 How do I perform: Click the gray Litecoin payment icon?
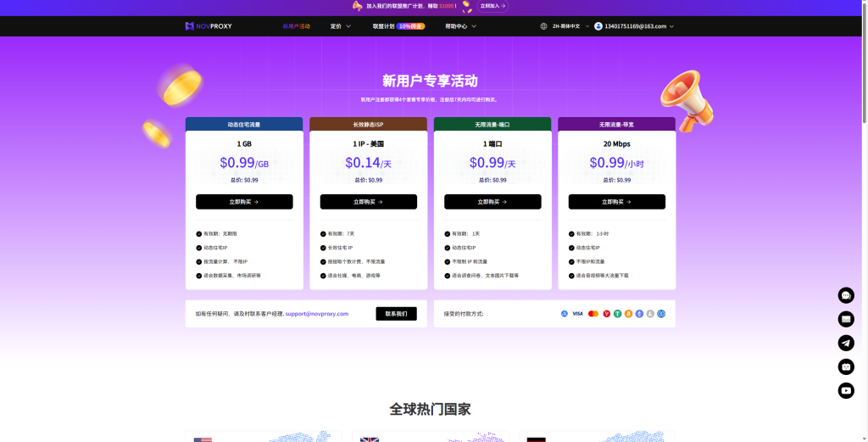tap(650, 314)
